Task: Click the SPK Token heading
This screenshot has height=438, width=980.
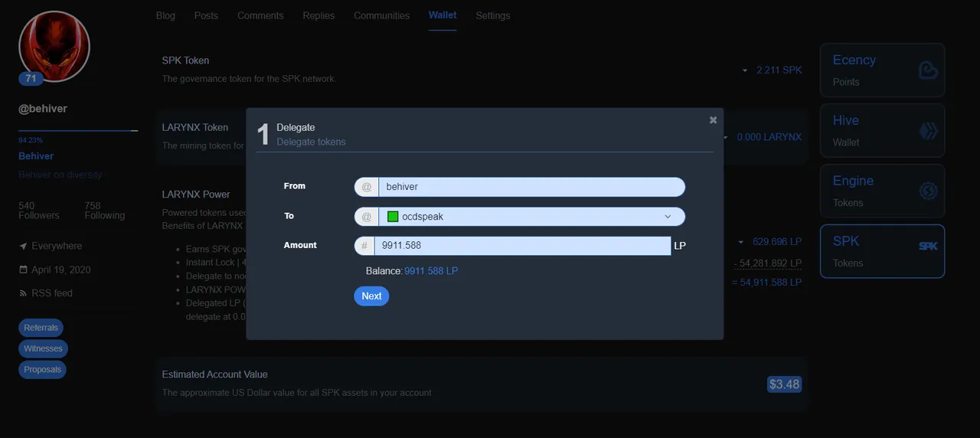Action: coord(185,60)
